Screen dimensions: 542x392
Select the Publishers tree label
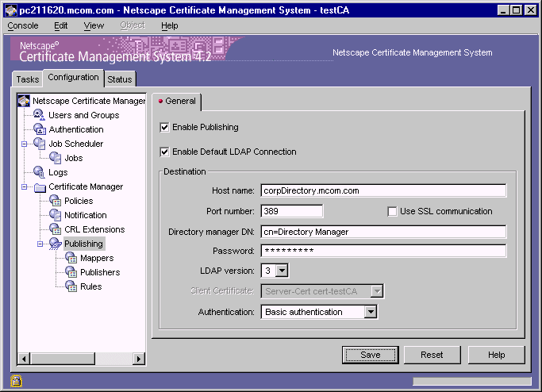coord(100,272)
